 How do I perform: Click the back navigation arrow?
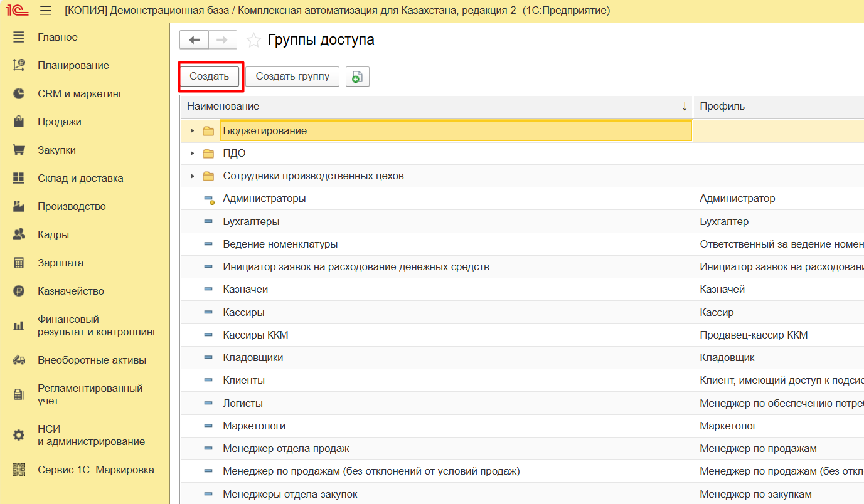[195, 40]
